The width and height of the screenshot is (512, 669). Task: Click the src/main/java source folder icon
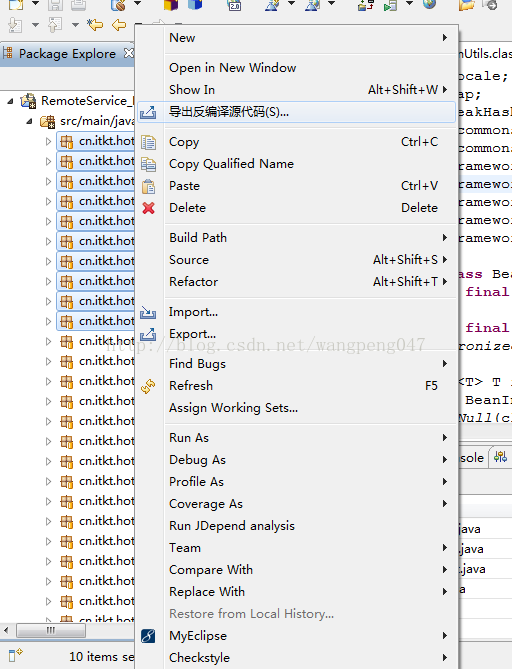coord(48,121)
